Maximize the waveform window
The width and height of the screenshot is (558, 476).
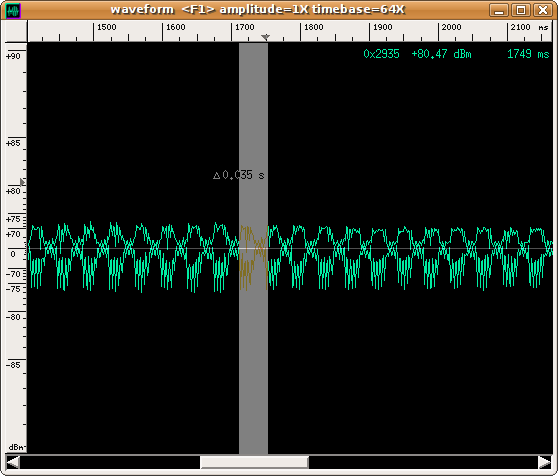pyautogui.click(x=521, y=10)
